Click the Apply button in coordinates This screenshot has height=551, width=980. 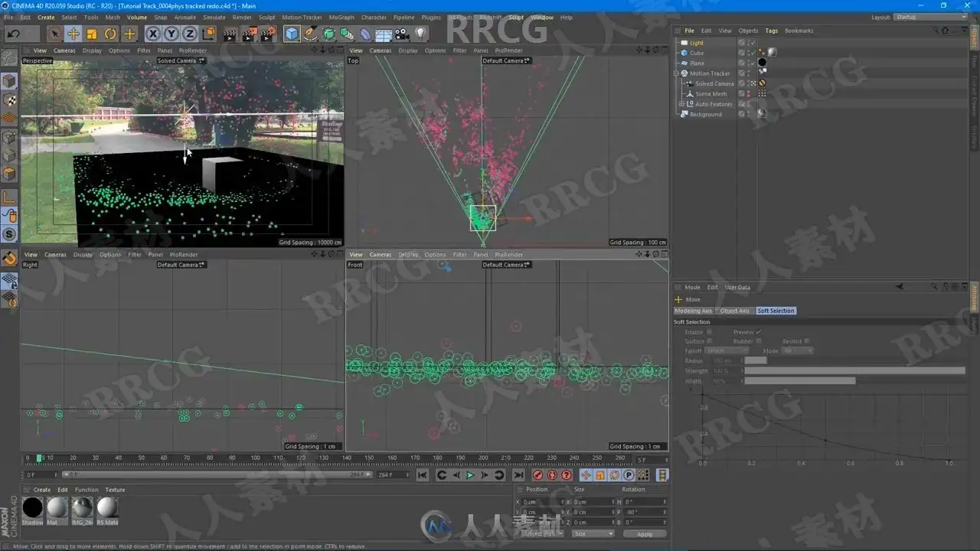[x=645, y=534]
